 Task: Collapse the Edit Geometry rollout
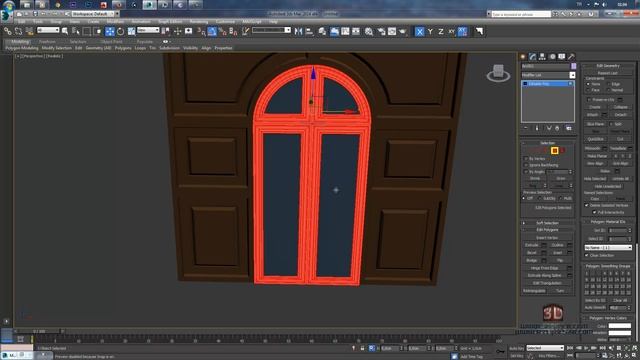coord(608,66)
